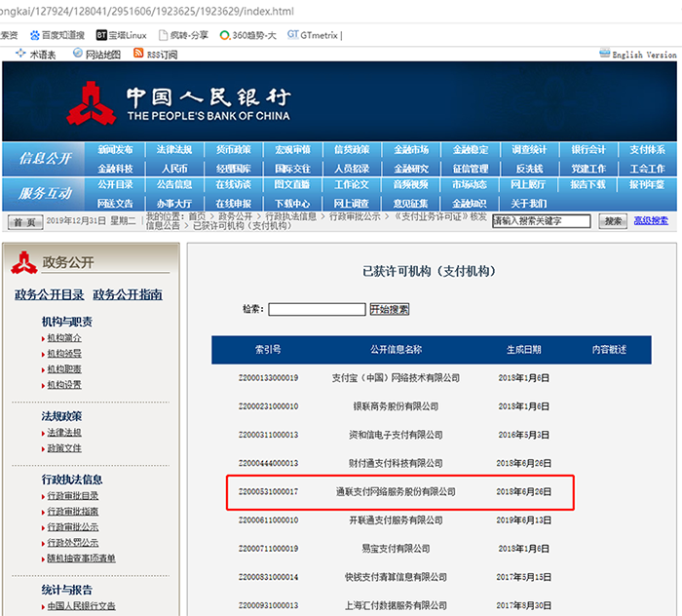The height and width of the screenshot is (616, 682).
Task: Open the 政务公开指南 link
Action: [x=128, y=294]
